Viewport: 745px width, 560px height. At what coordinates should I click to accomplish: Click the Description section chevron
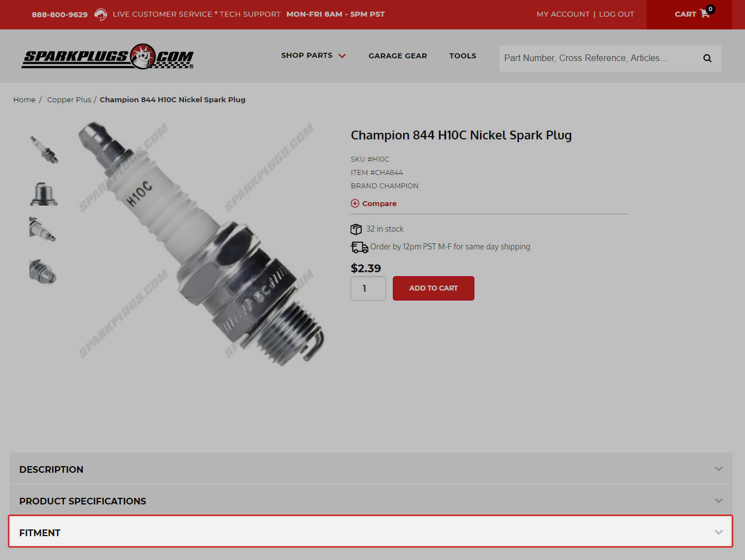(x=718, y=469)
